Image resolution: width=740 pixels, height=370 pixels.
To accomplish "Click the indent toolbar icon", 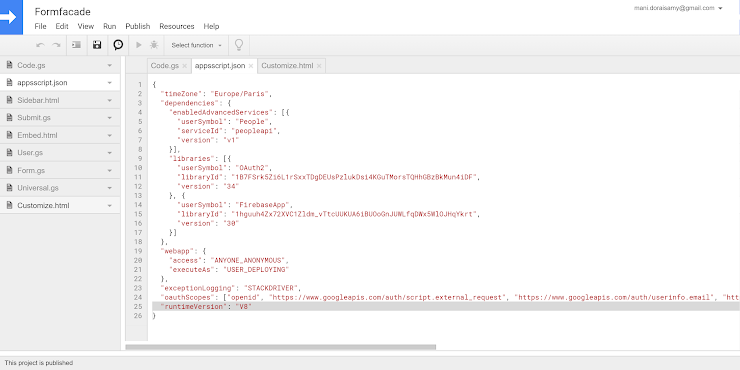I will coord(76,45).
